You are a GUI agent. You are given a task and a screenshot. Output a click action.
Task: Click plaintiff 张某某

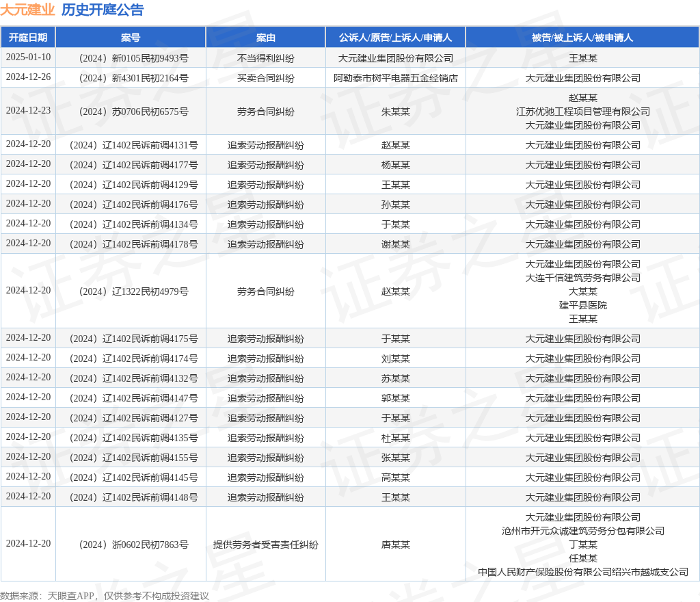(x=396, y=458)
